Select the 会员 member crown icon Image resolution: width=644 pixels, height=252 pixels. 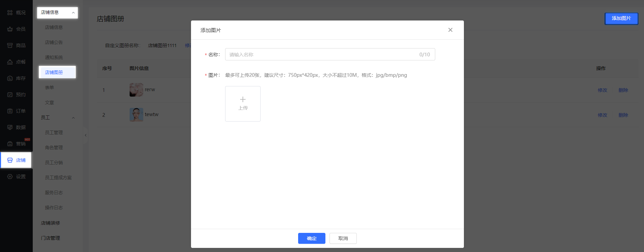pos(10,29)
